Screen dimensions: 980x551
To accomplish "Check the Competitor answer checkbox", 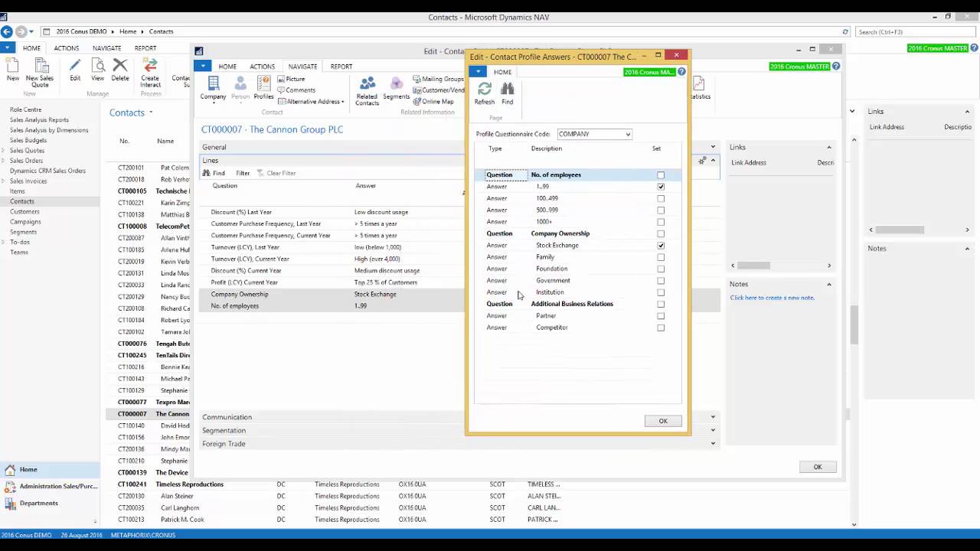I will coord(661,328).
